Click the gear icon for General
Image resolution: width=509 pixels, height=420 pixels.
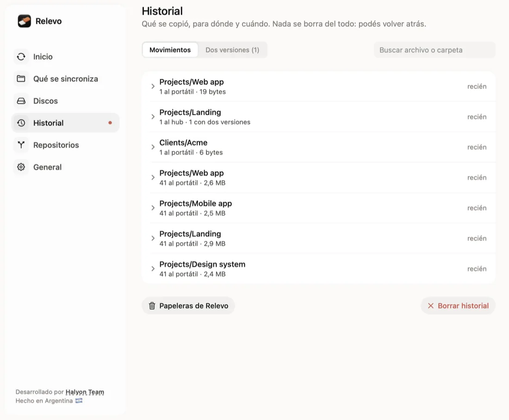(x=21, y=167)
